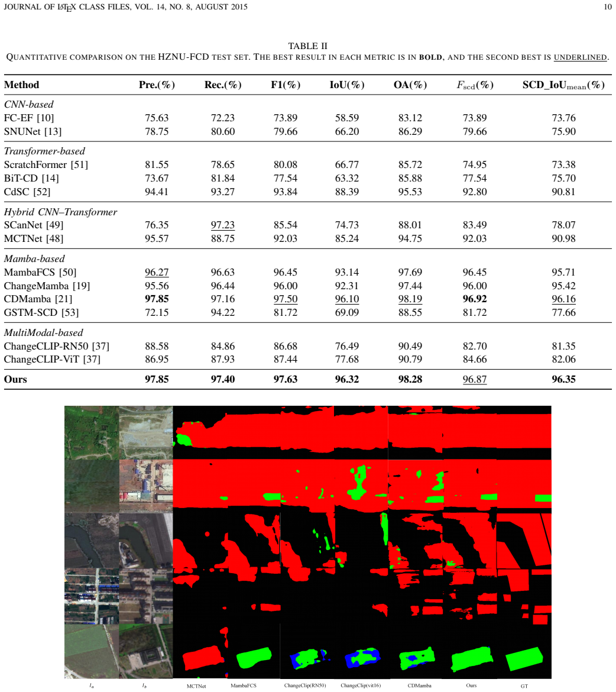Click the CDMamba label under the figure
This screenshot has width=616, height=692.
(419, 686)
